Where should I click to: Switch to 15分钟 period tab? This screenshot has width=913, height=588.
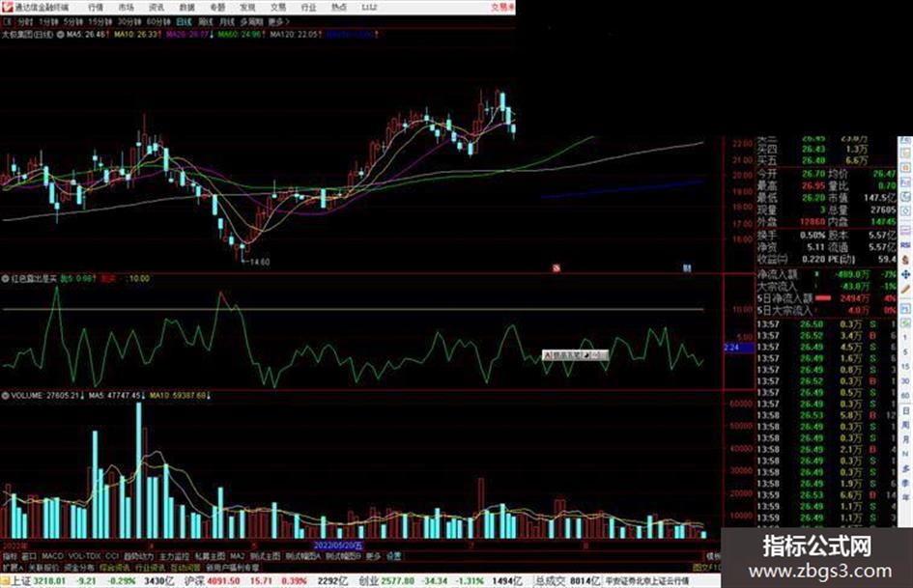coord(100,21)
